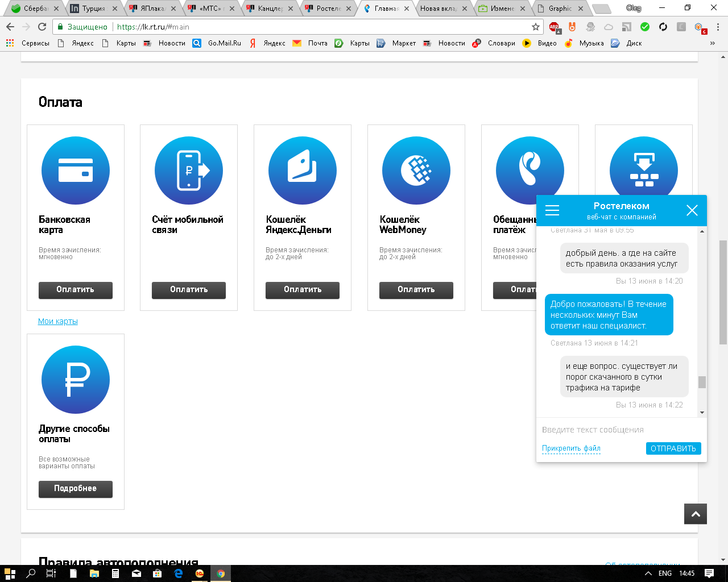Open the Словари bookmark

click(x=494, y=43)
